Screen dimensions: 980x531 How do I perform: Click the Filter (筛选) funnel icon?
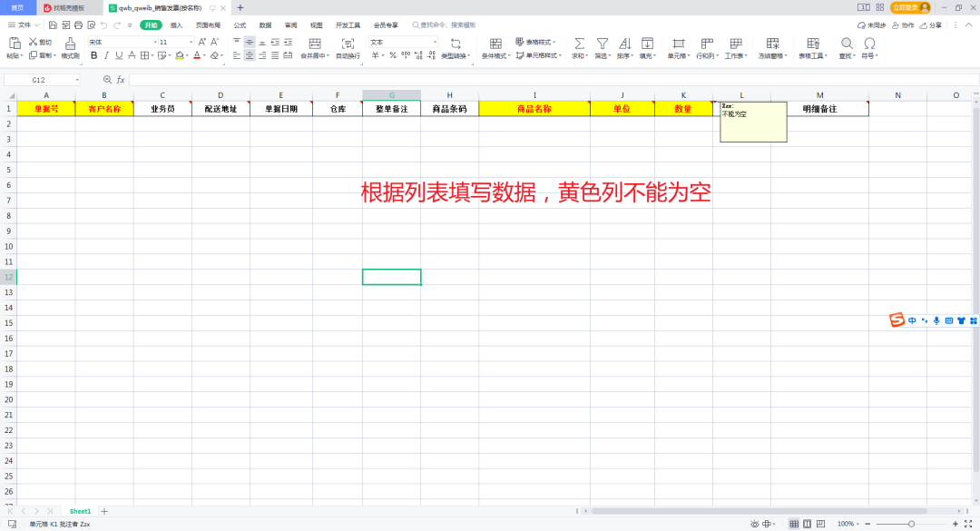pyautogui.click(x=602, y=43)
